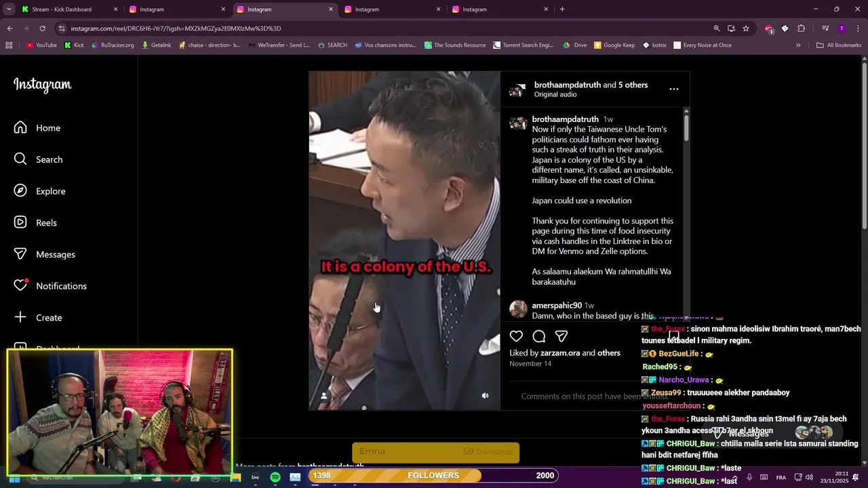Open Search in the Instagram sidebar

pos(38,159)
